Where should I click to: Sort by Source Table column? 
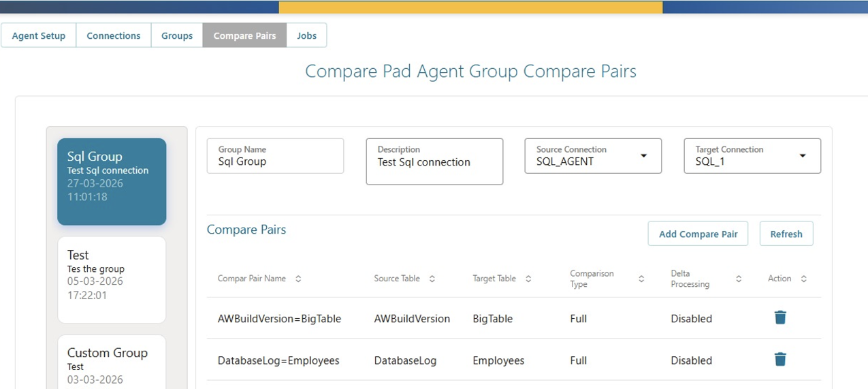point(432,279)
